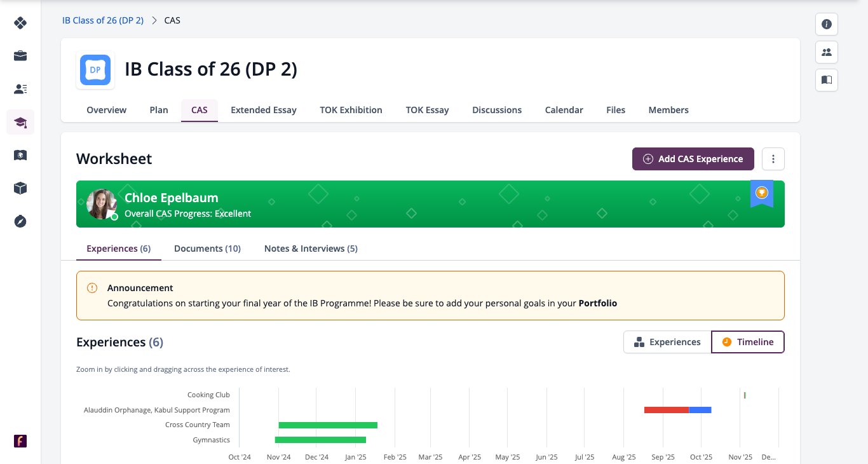
Task: Follow the IB Class of 26 breadcrumb link
Action: (104, 20)
